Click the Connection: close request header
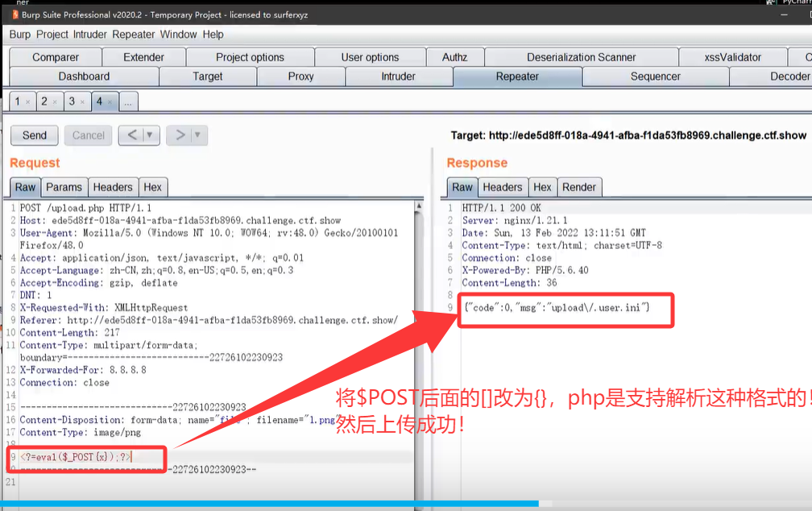The width and height of the screenshot is (812, 511). click(x=64, y=383)
